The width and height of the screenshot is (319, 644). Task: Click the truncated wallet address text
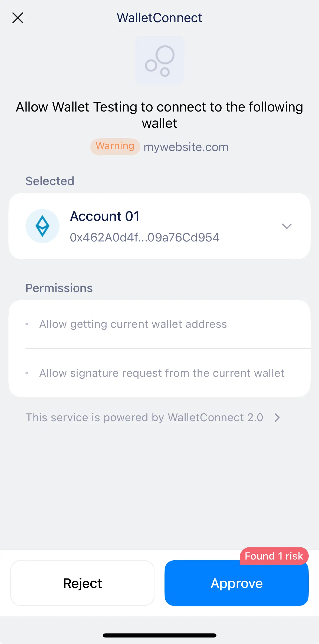[145, 237]
